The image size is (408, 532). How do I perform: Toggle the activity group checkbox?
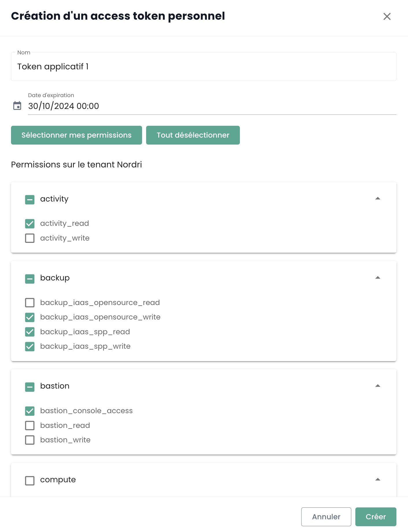(30, 199)
